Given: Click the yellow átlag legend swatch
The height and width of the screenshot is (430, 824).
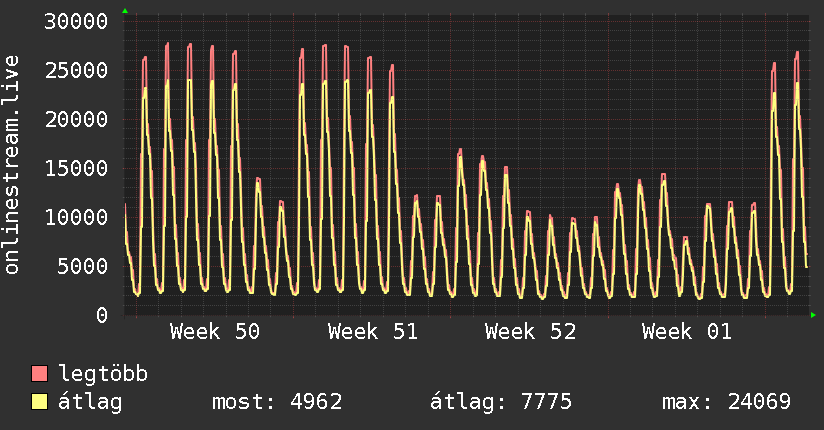Looking at the screenshot, I should [40, 402].
